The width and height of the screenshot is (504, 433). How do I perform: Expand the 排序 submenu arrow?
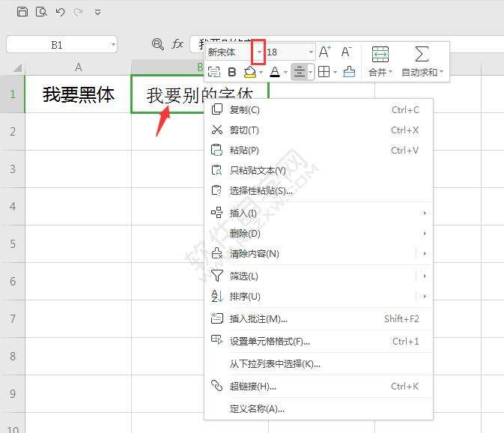pyautogui.click(x=425, y=296)
